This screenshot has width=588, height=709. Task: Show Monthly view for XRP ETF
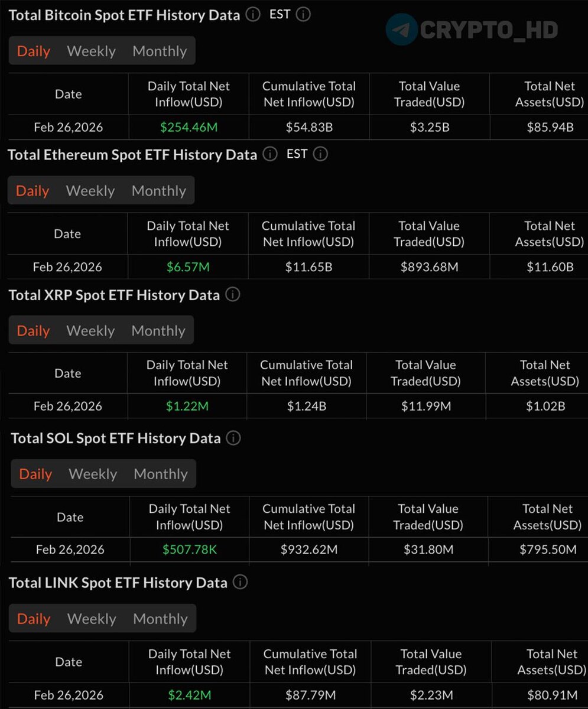[x=158, y=331]
